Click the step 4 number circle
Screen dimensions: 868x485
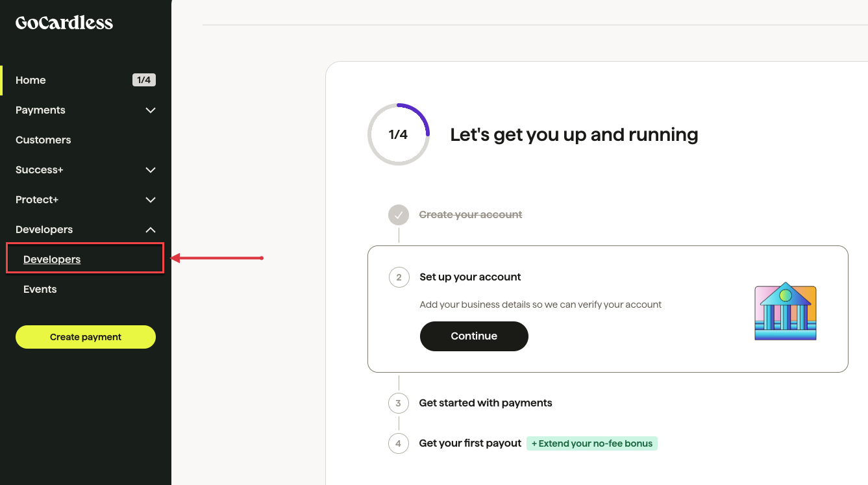coord(398,443)
